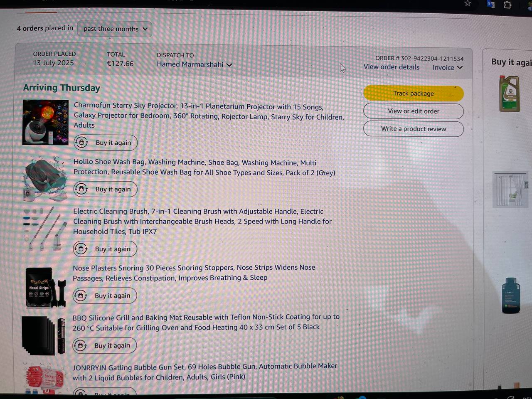The height and width of the screenshot is (399, 532).
Task: Click Write a product review
Action: pyautogui.click(x=414, y=129)
